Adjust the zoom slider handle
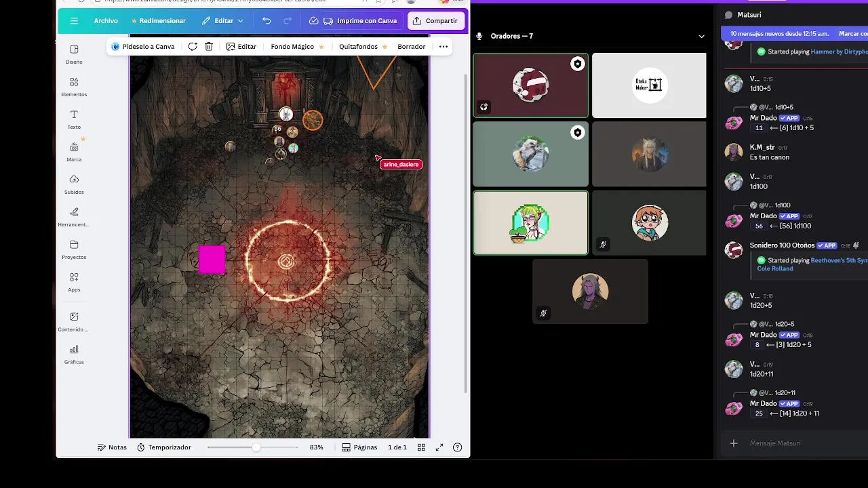The width and height of the screenshot is (868, 488). [256, 447]
